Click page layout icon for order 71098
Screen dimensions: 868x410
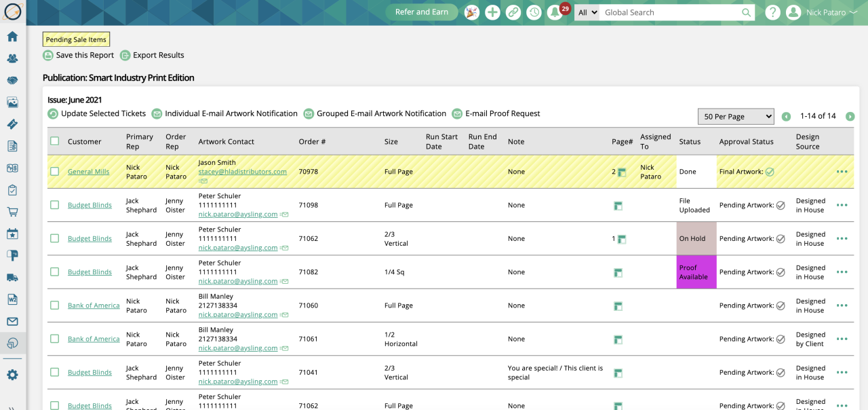tap(618, 206)
